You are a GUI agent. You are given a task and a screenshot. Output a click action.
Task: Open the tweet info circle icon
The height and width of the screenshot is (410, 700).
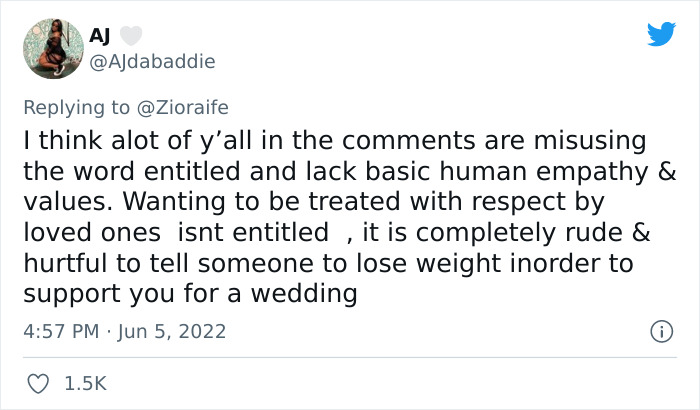660,330
